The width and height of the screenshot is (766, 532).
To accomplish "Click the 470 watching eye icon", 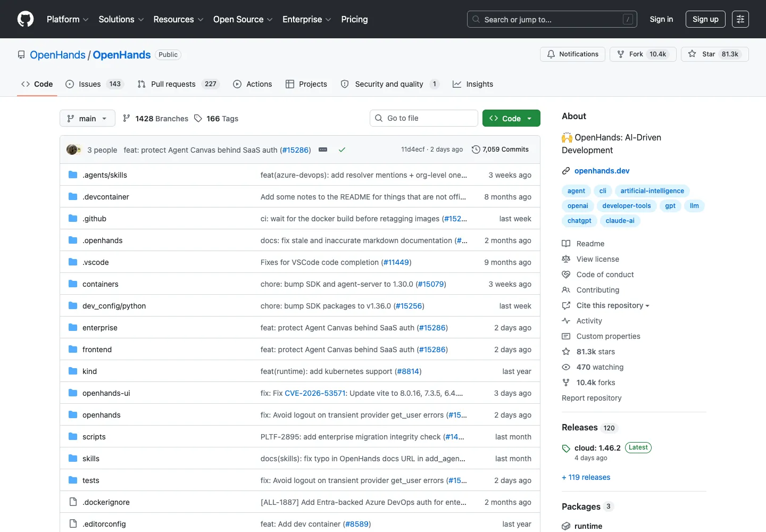I will [566, 367].
